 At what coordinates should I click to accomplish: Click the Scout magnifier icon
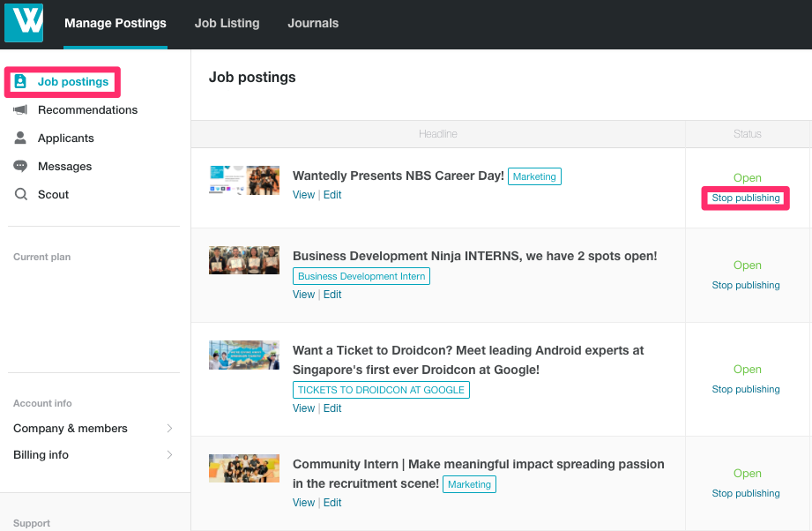pyautogui.click(x=20, y=194)
